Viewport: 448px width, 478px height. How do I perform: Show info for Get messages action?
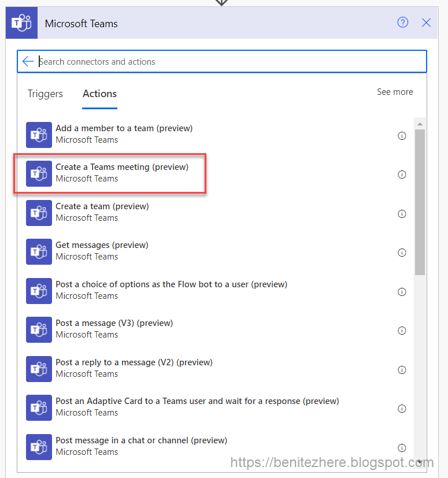402,253
